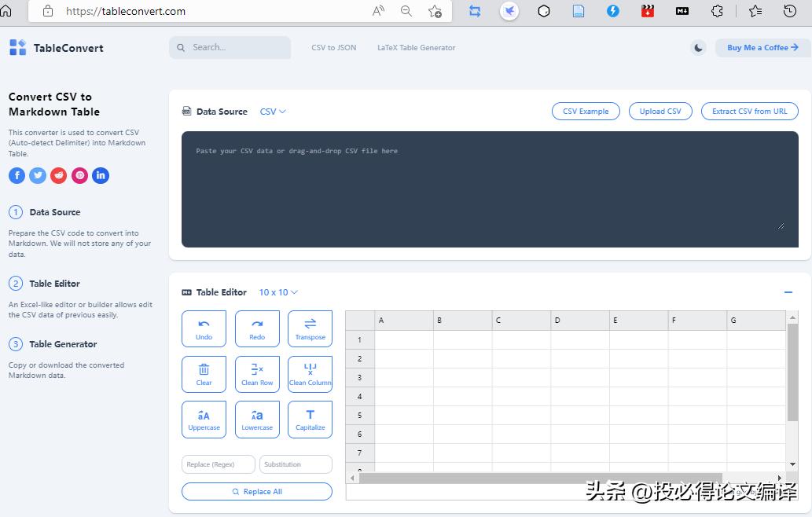
Task: Open the CSV data source dropdown
Action: pos(273,112)
